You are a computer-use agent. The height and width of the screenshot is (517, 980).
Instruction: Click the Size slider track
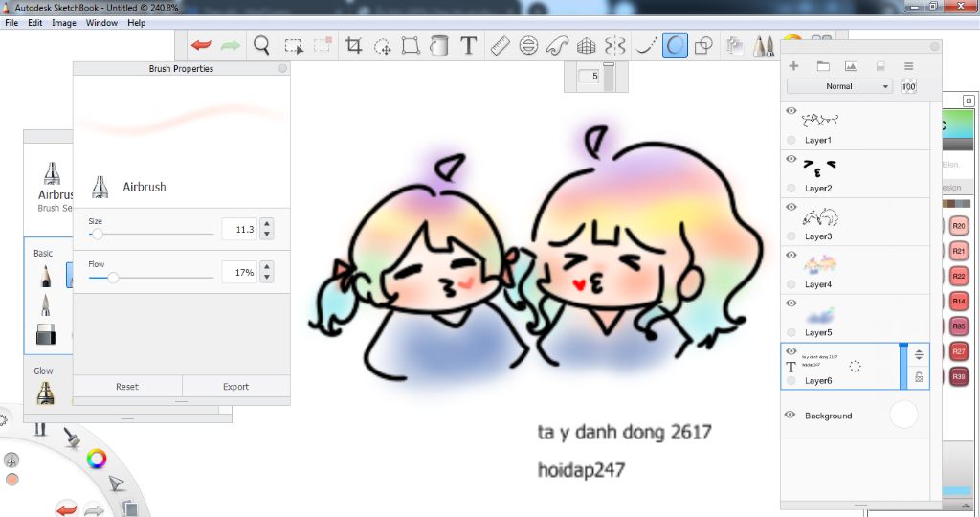(151, 235)
